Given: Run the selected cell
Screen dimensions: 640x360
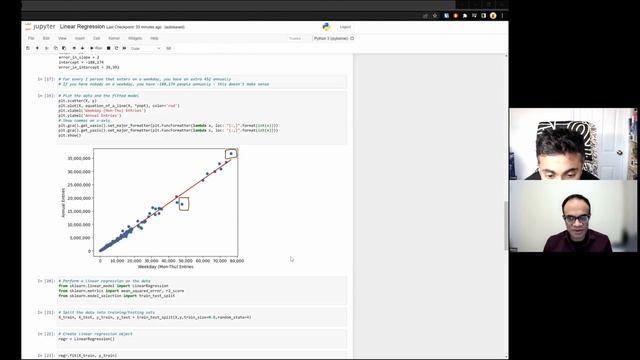Looking at the screenshot, I should (96, 48).
